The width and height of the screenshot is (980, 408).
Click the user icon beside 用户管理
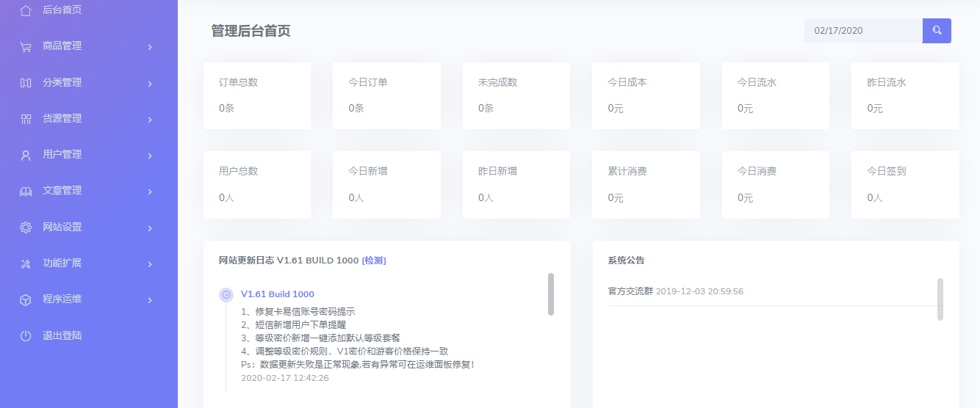[x=26, y=155]
